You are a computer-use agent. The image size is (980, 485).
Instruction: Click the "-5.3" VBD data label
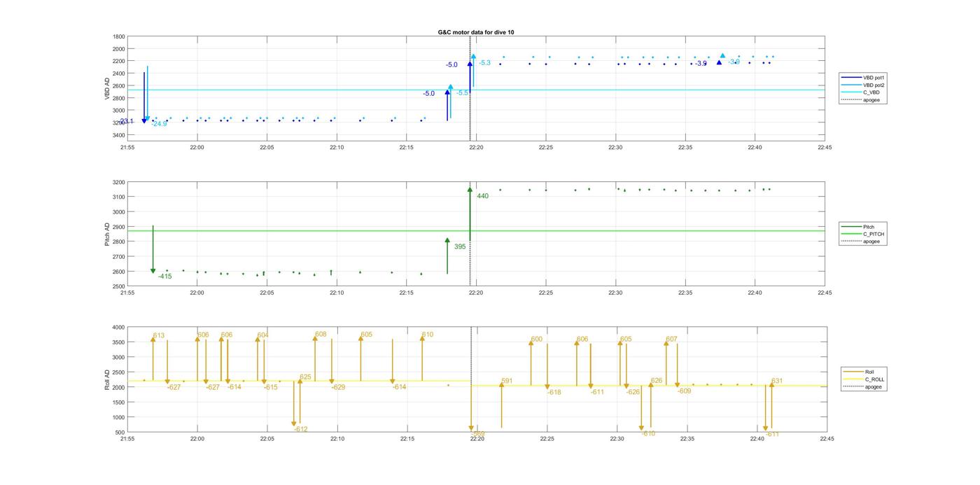pyautogui.click(x=484, y=63)
